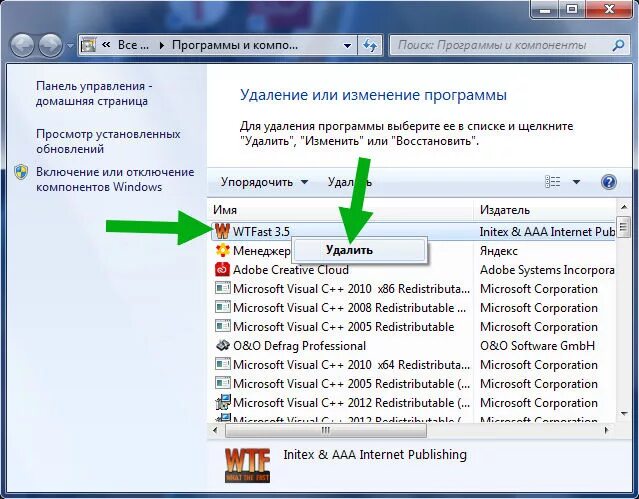This screenshot has height=499, width=639.
Task: Sort list by Издатель column header
Action: 544,210
